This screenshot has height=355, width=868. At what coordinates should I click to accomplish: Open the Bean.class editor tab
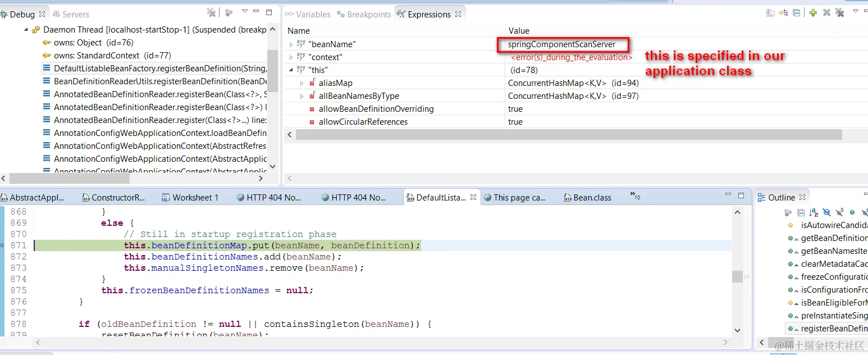click(587, 198)
